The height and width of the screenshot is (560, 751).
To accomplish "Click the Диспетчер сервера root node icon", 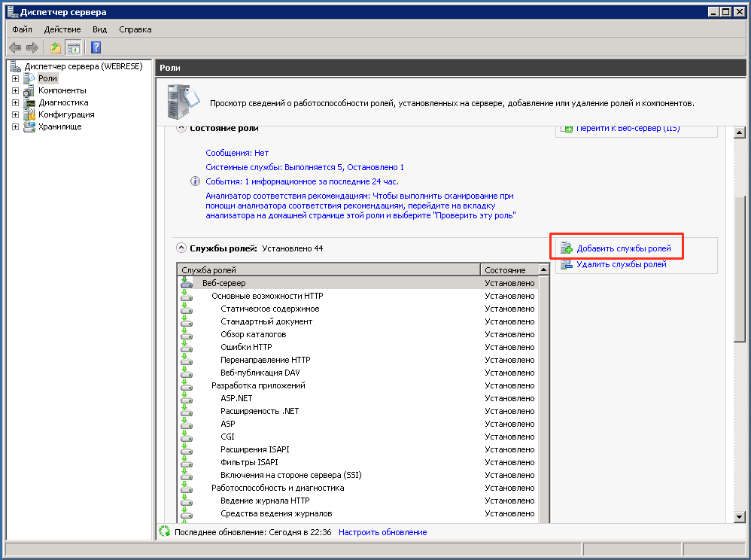I will pyautogui.click(x=15, y=66).
